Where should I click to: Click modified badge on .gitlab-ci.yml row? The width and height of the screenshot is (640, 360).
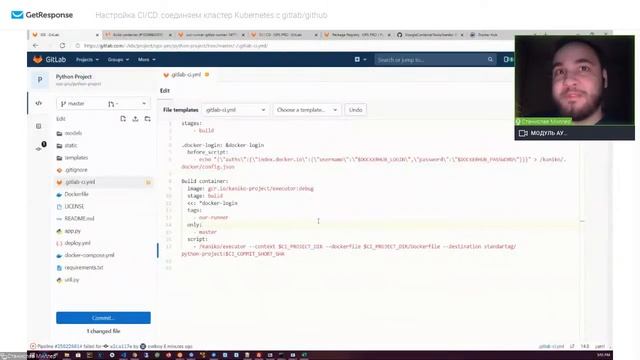[x=148, y=182]
